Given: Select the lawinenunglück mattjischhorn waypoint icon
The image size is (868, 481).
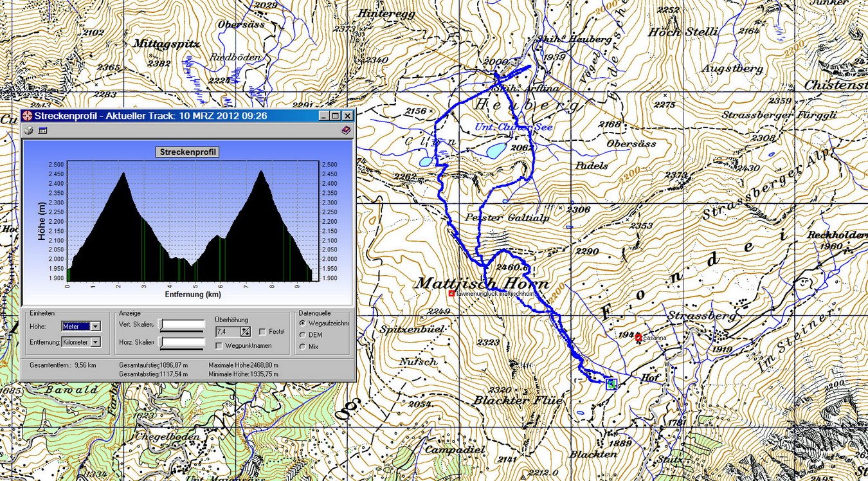Looking at the screenshot, I should click(x=451, y=294).
